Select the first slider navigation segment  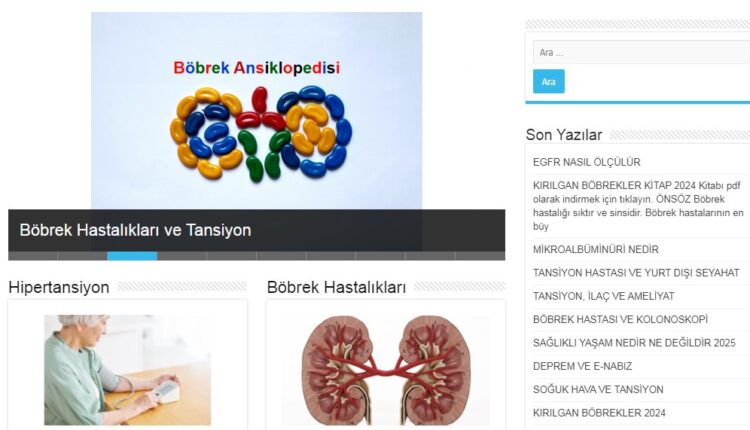pos(33,256)
